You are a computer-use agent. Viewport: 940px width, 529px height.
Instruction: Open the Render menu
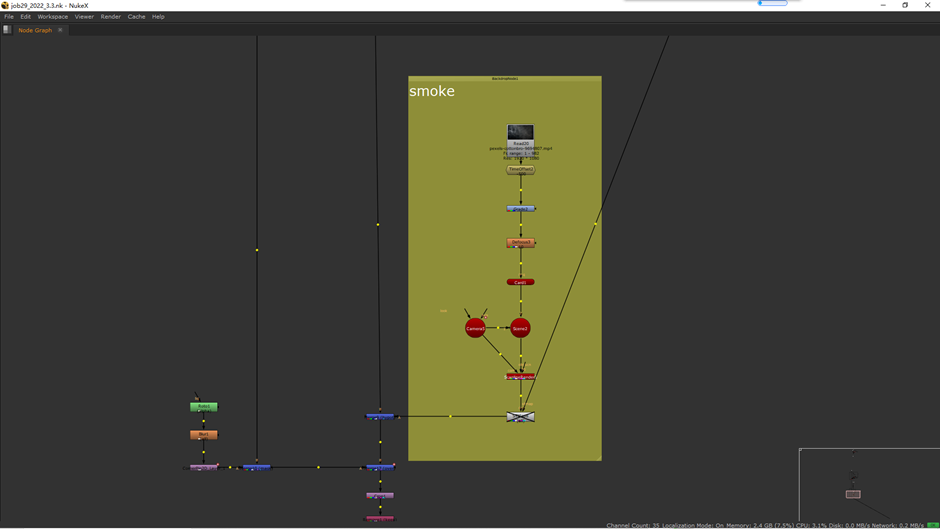tap(110, 17)
